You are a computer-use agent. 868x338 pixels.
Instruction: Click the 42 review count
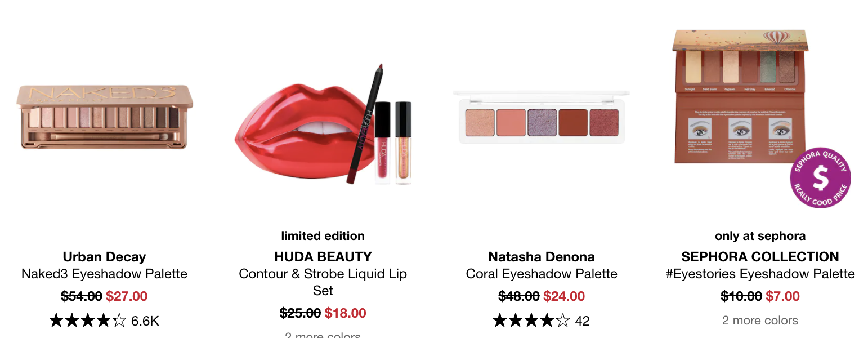(x=583, y=321)
